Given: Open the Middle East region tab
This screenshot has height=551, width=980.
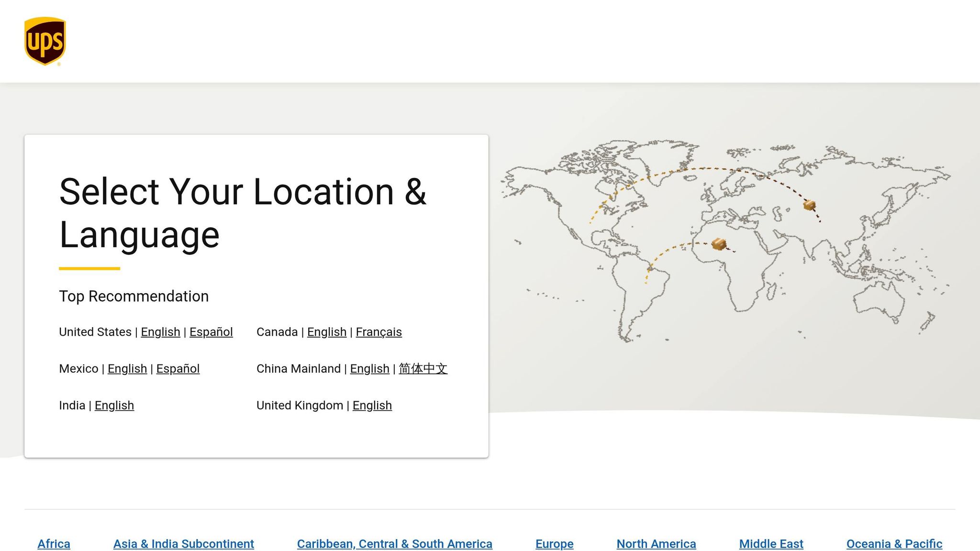Looking at the screenshot, I should (x=771, y=544).
